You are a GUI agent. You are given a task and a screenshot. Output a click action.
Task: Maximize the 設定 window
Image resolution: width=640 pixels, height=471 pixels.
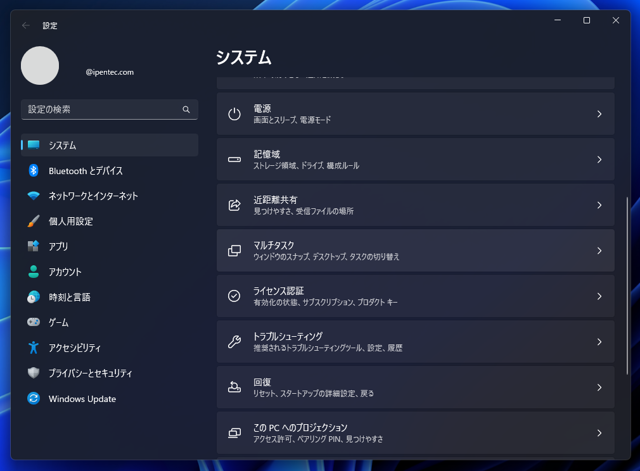[x=587, y=20]
